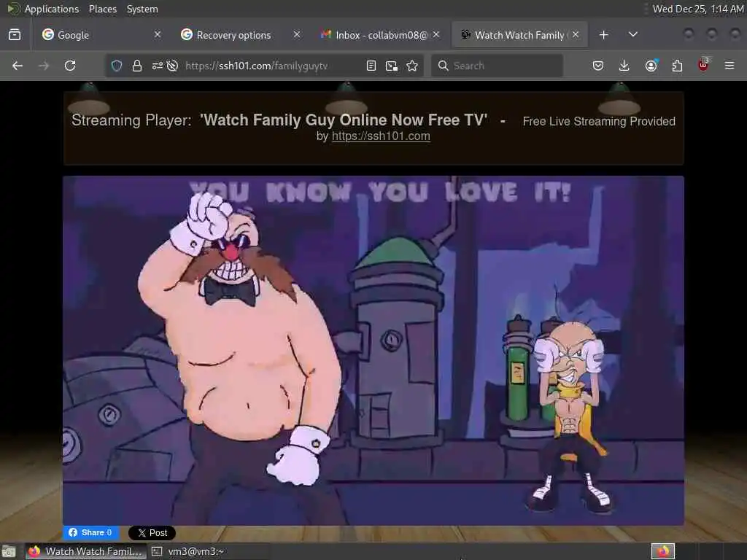747x560 pixels.
Task: Click the red uBlock extension icon
Action: coord(703,65)
